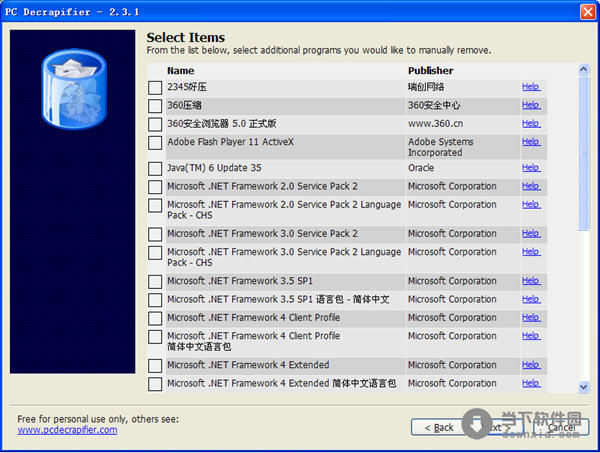Open Help for .NET 4 Client Profile 简体中文语言包
600x453 pixels.
point(531,336)
